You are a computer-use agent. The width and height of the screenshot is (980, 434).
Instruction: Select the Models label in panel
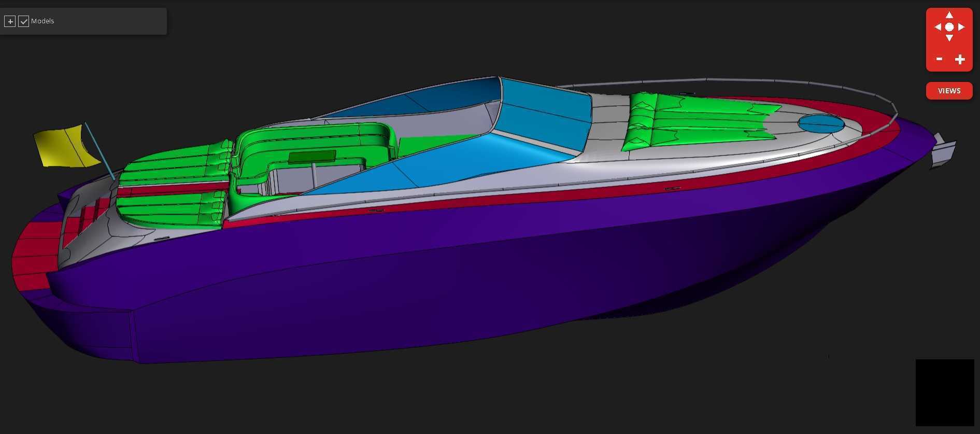[42, 21]
